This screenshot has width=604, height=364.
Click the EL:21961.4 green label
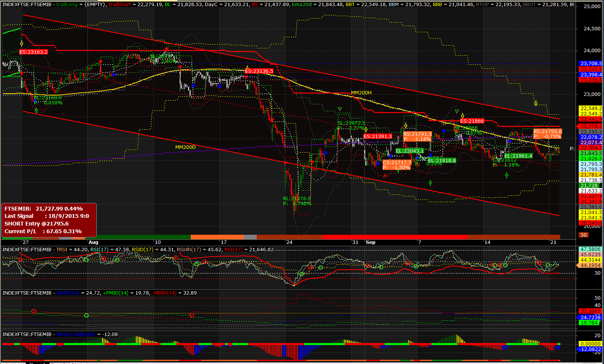point(518,156)
